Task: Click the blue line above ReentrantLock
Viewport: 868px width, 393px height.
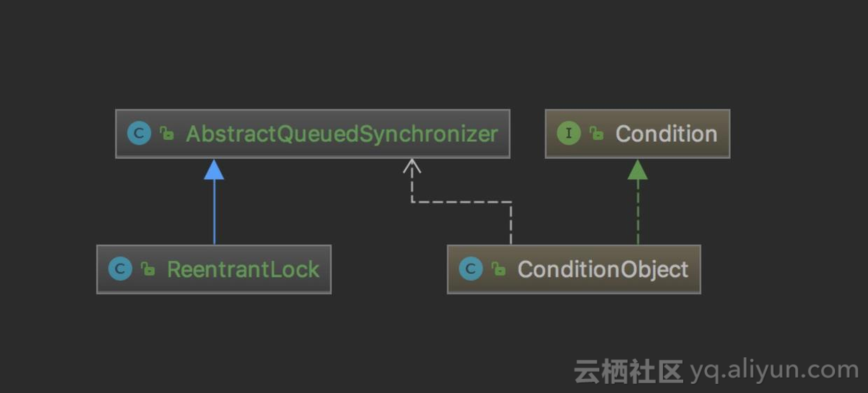Action: point(214,212)
